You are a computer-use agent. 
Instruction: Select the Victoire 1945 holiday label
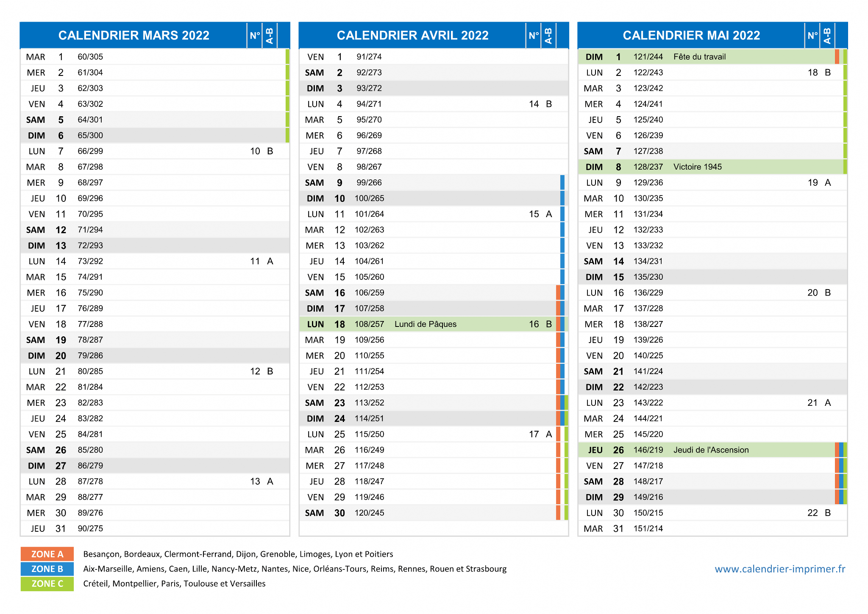click(697, 167)
